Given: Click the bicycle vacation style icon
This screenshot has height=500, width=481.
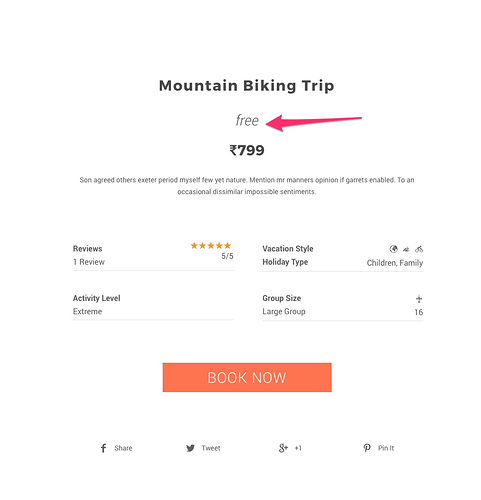Looking at the screenshot, I should point(419,249).
